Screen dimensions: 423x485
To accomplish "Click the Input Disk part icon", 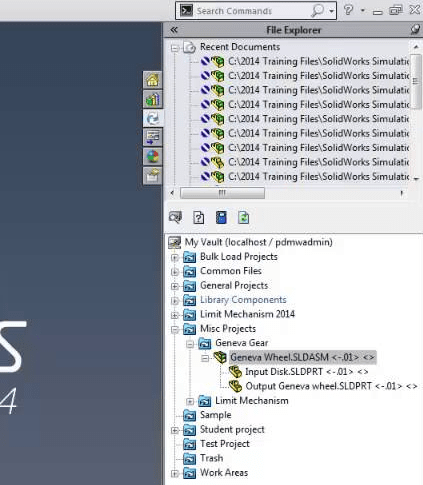I will coord(235,371).
